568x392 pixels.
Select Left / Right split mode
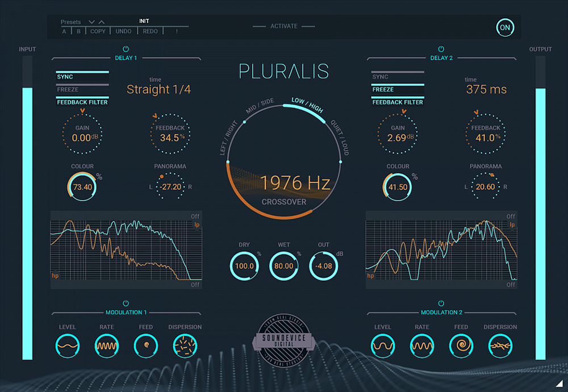[x=228, y=138]
